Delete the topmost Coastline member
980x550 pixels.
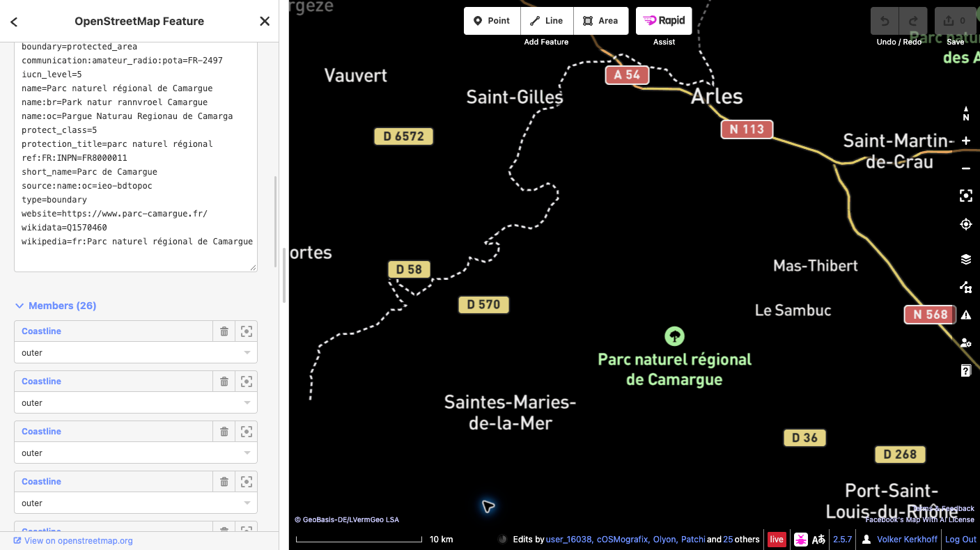[x=224, y=331]
